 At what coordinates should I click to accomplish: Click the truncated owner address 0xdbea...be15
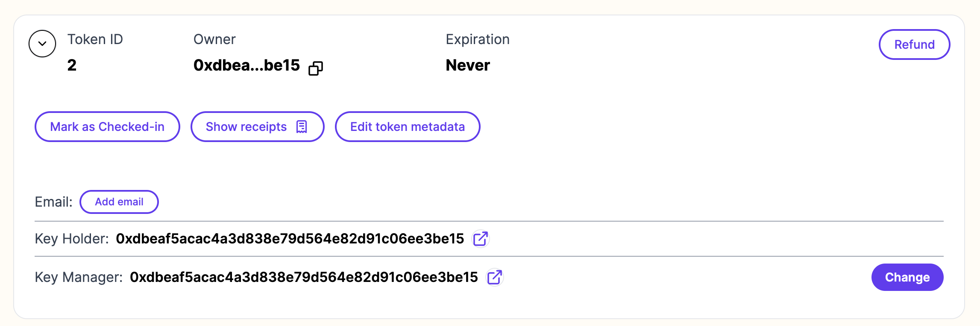tap(246, 65)
